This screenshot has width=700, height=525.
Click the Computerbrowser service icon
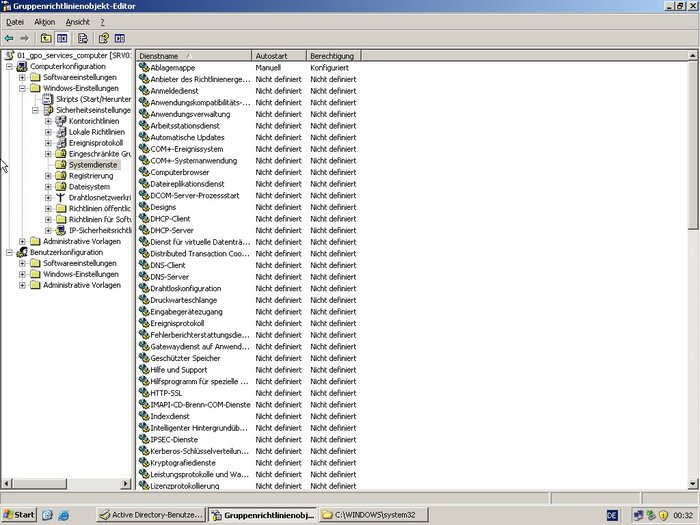tap(144, 172)
